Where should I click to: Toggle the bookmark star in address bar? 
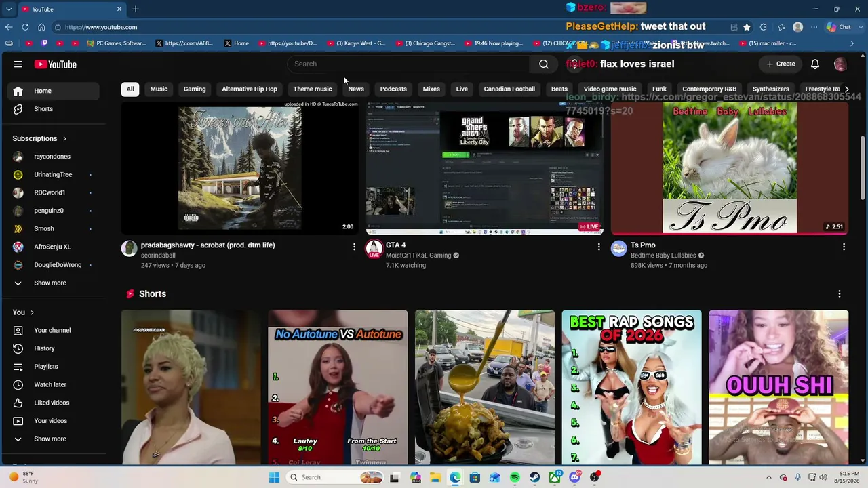pos(747,27)
